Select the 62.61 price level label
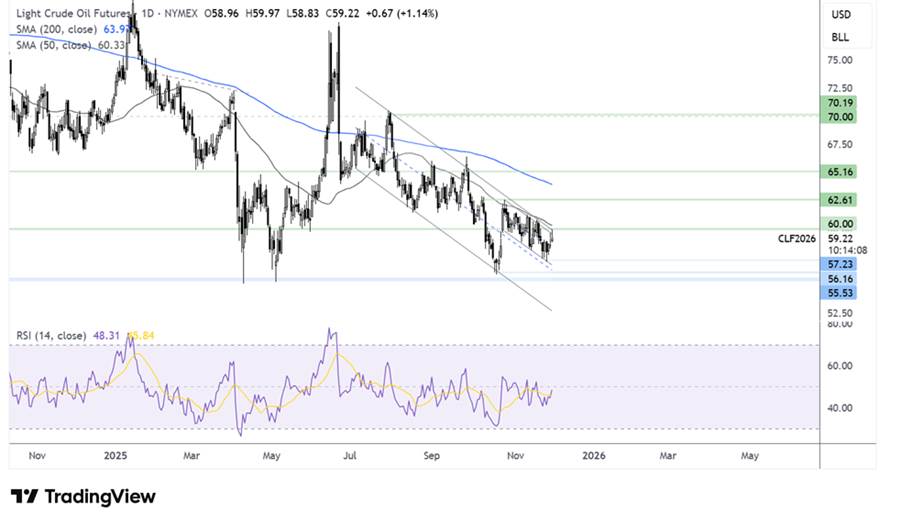 coord(840,200)
